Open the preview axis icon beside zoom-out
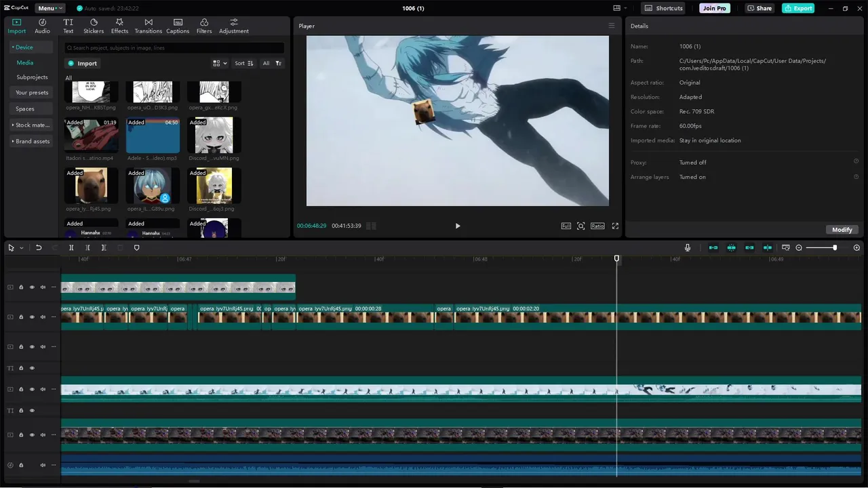This screenshot has height=488, width=868. (x=786, y=248)
